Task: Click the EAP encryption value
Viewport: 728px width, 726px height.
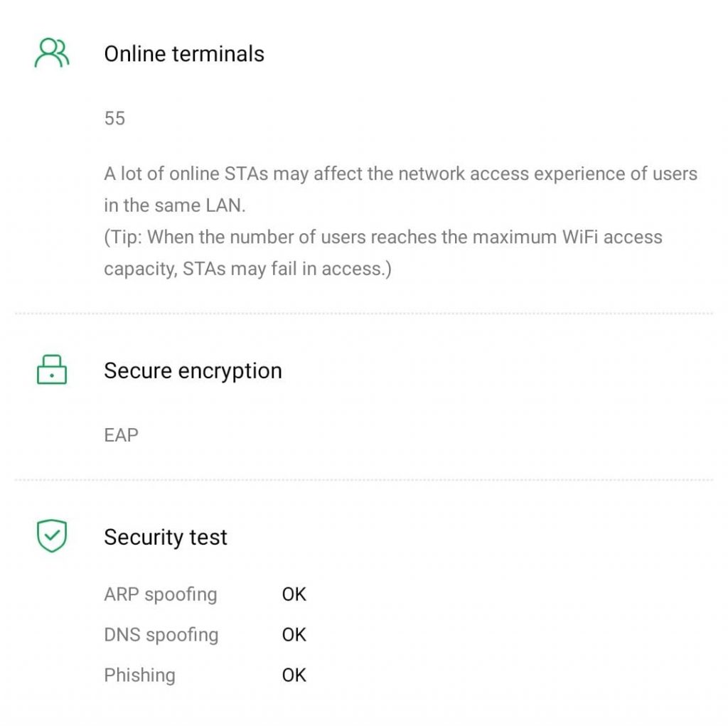Action: (x=121, y=435)
